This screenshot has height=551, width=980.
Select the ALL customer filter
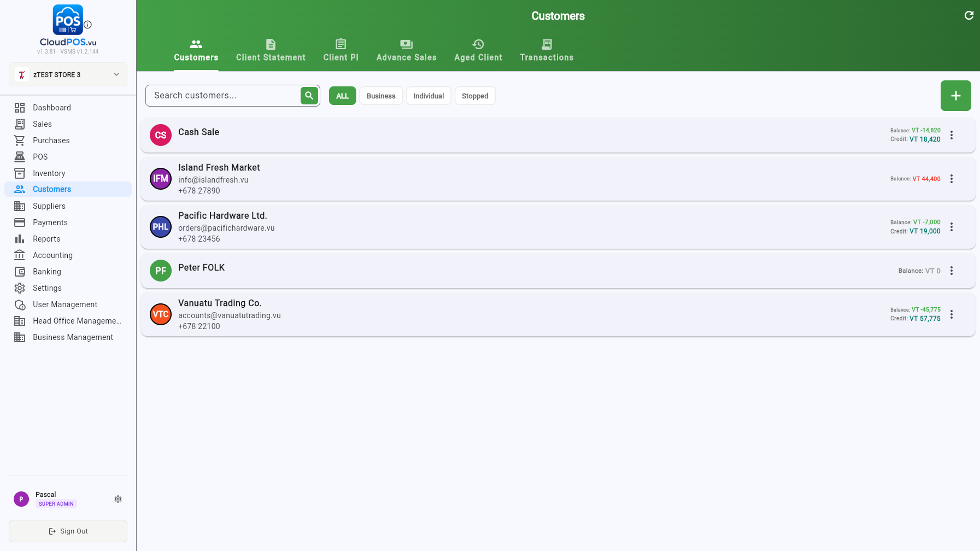coord(342,96)
